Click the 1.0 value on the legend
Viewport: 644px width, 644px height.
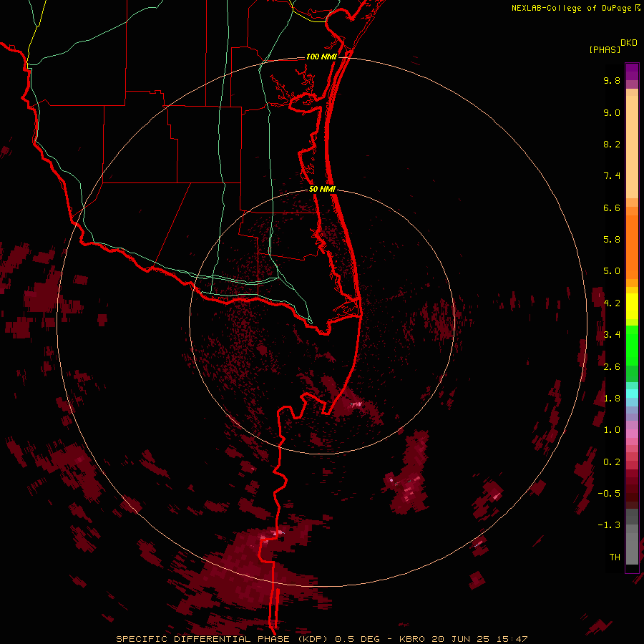coord(612,430)
